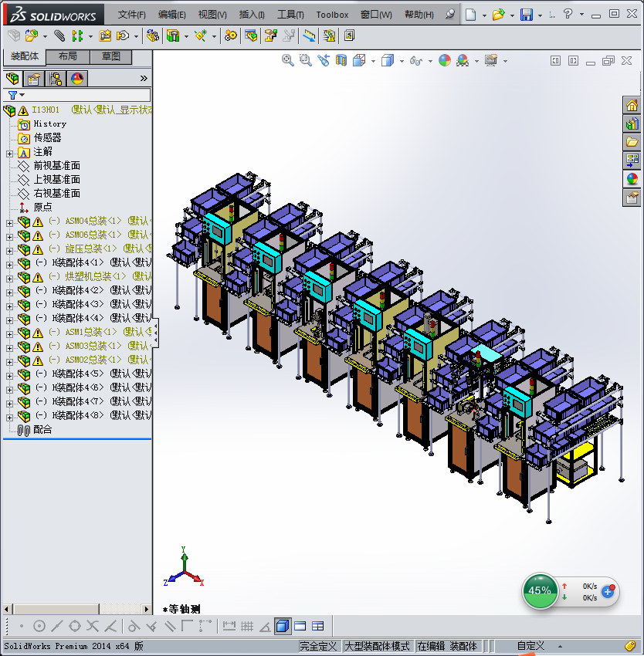Click the blue plus button on speed widget
This screenshot has width=644, height=656.
click(608, 592)
